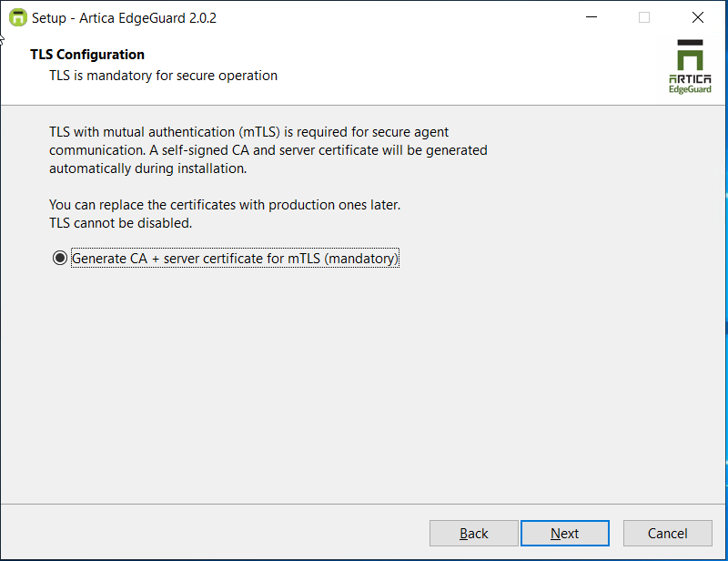The width and height of the screenshot is (728, 561).
Task: Close the setup window
Action: [697, 17]
